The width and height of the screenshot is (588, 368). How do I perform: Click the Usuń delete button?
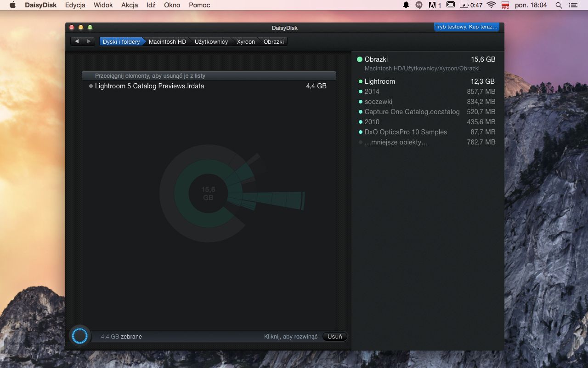pyautogui.click(x=335, y=336)
